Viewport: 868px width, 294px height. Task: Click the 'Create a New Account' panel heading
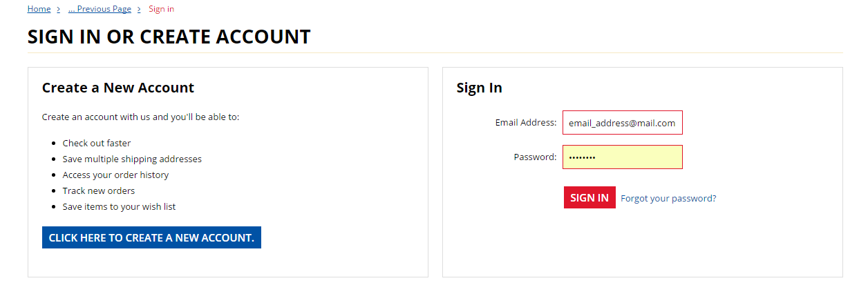[118, 88]
